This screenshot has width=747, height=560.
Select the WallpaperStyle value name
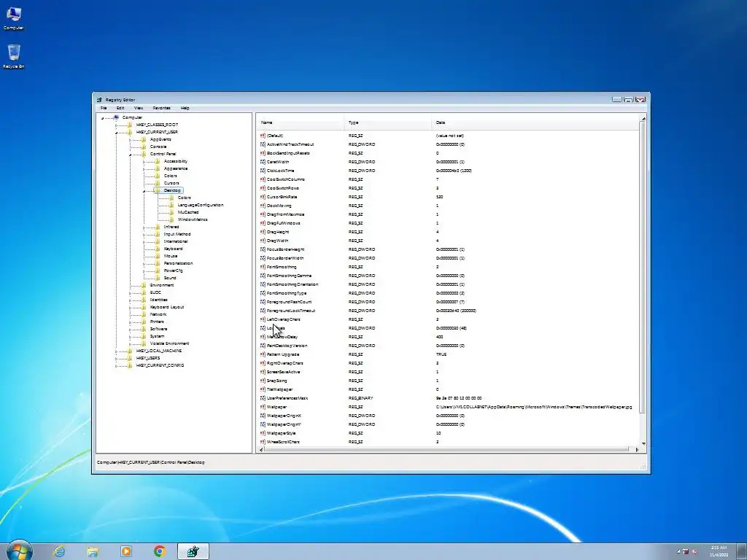(x=281, y=433)
